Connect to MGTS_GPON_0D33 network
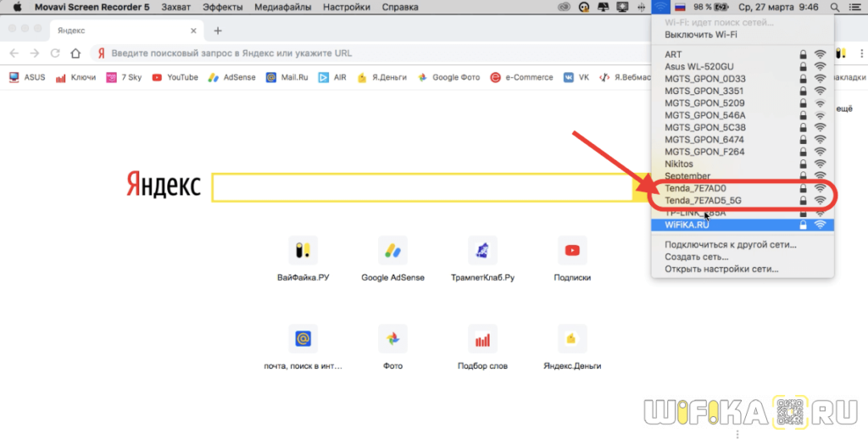868x439 pixels. (743, 79)
